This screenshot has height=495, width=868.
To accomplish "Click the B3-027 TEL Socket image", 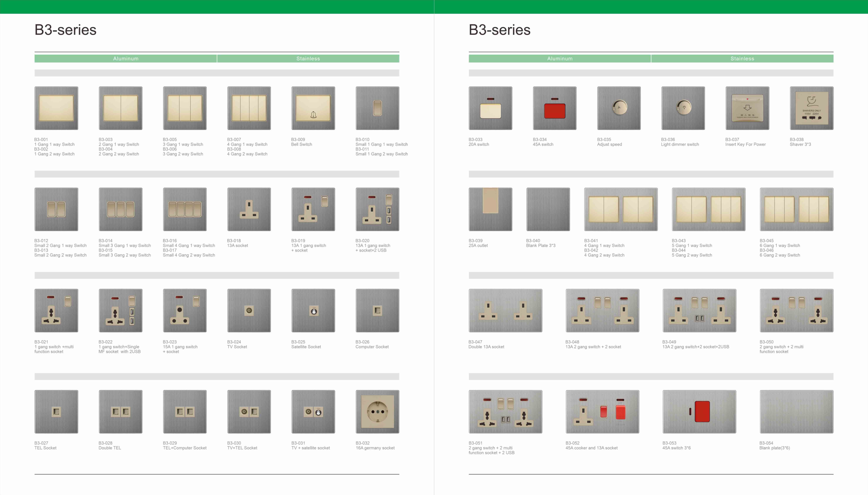I will (x=56, y=412).
